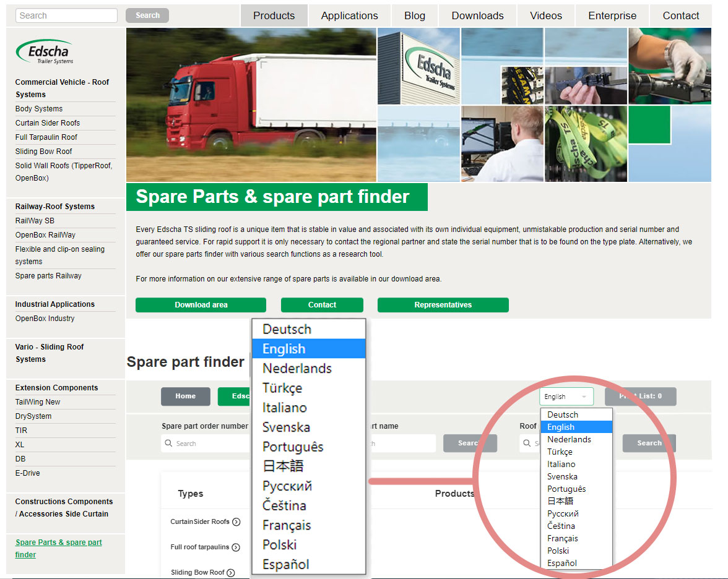This screenshot has height=579, width=728.
Task: Open the OpenBox RailWay sidebar link
Action: pyautogui.click(x=46, y=235)
